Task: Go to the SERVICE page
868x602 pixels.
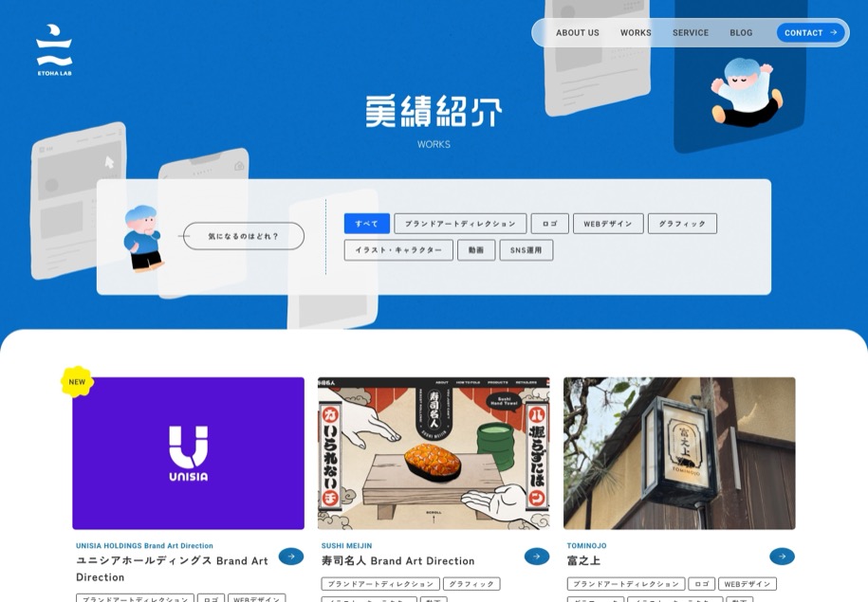Action: tap(691, 32)
